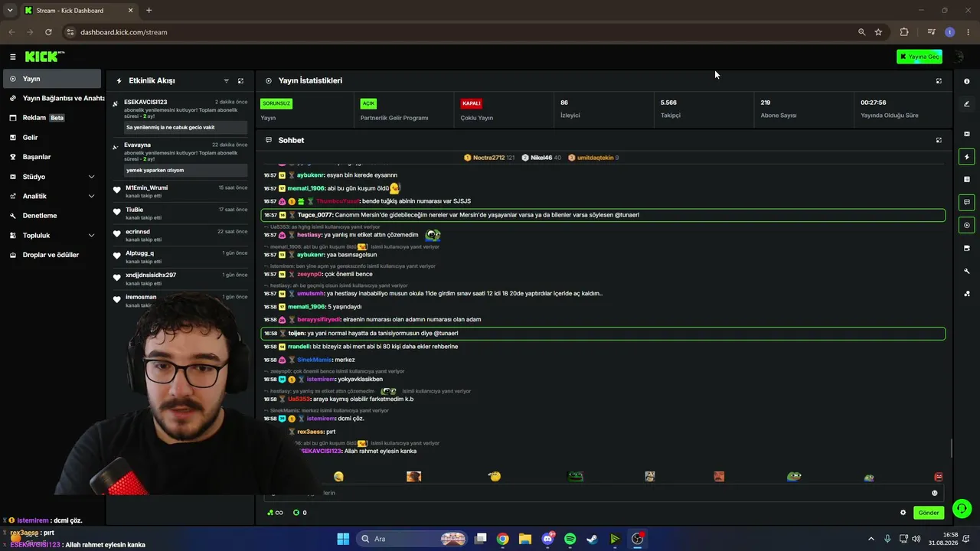
Task: Open the browser extensions puzzle icon
Action: pyautogui.click(x=904, y=32)
